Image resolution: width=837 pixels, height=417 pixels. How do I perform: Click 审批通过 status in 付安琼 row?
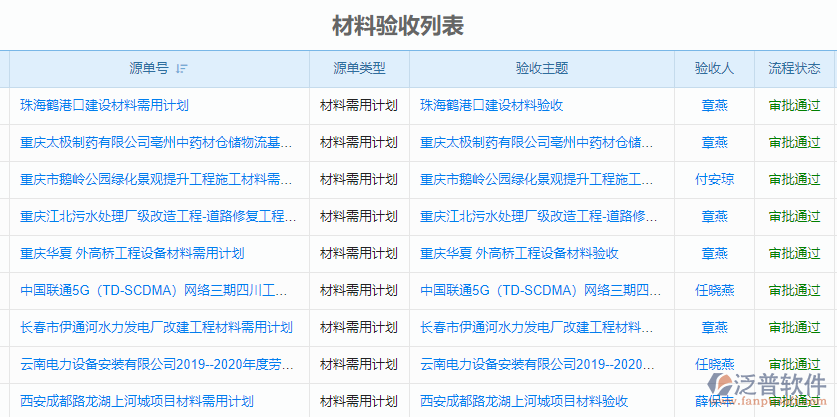pyautogui.click(x=794, y=179)
